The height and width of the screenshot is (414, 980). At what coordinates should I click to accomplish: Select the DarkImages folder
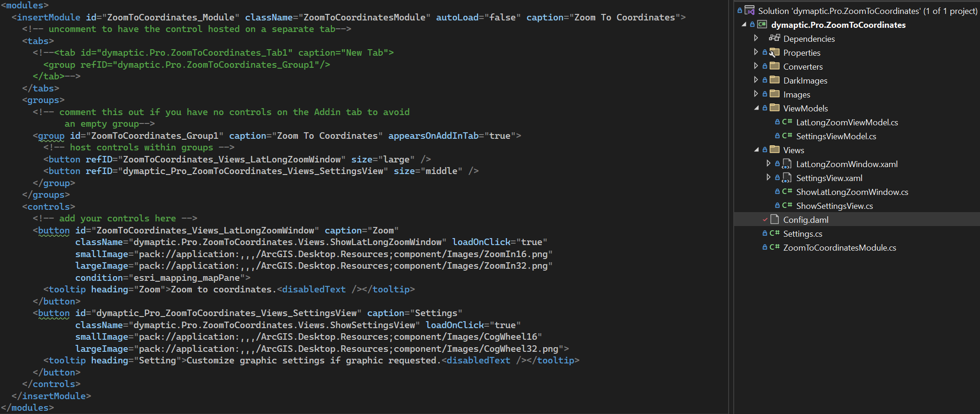pyautogui.click(x=805, y=80)
